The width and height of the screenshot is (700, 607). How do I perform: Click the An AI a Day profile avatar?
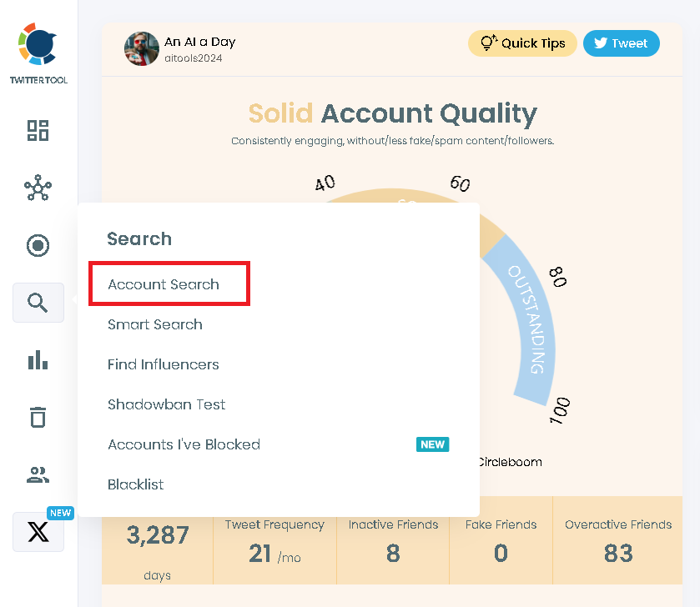[x=142, y=48]
